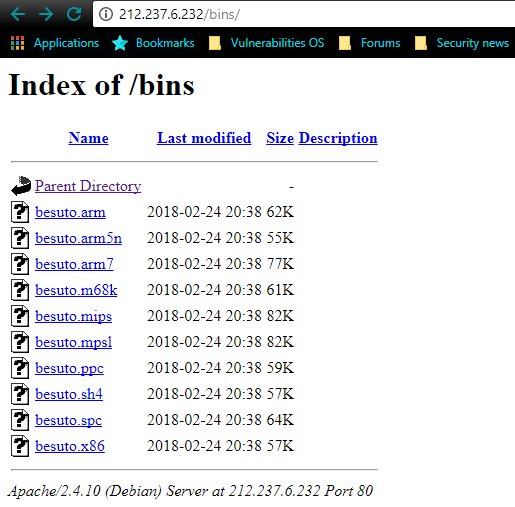Image resolution: width=515 pixels, height=507 pixels.
Task: Click the unknown-file icon beside besuto.sh4
Action: point(20,394)
